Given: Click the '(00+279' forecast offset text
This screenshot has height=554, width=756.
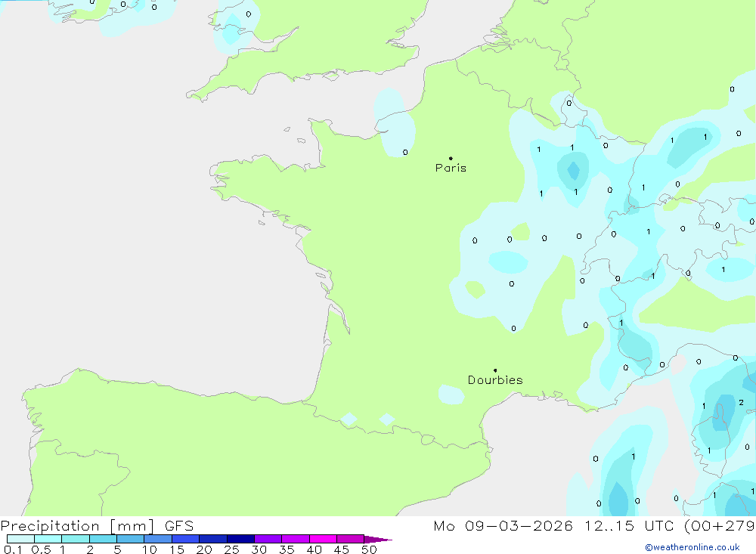Looking at the screenshot, I should pos(720,526).
